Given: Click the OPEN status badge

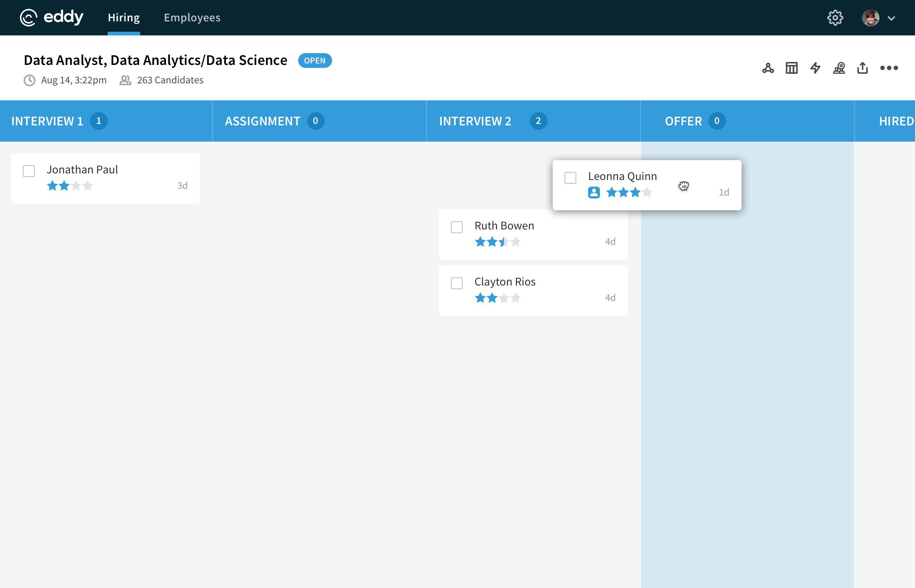Looking at the screenshot, I should click(x=315, y=61).
